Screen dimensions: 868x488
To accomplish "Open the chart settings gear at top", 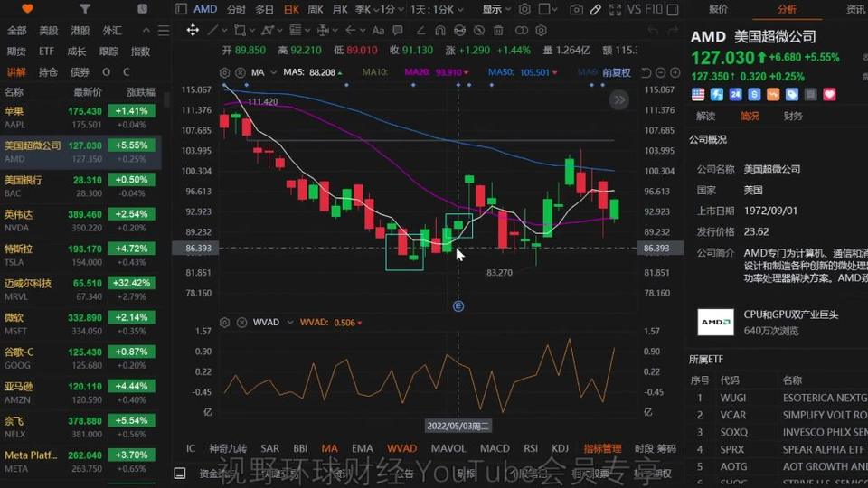I will pos(524,9).
